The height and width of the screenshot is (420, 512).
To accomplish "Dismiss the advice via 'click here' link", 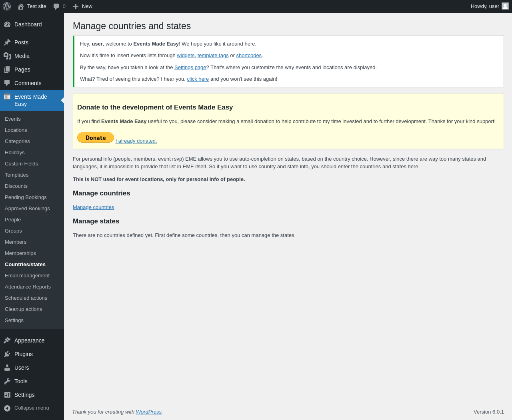I will pos(198,79).
